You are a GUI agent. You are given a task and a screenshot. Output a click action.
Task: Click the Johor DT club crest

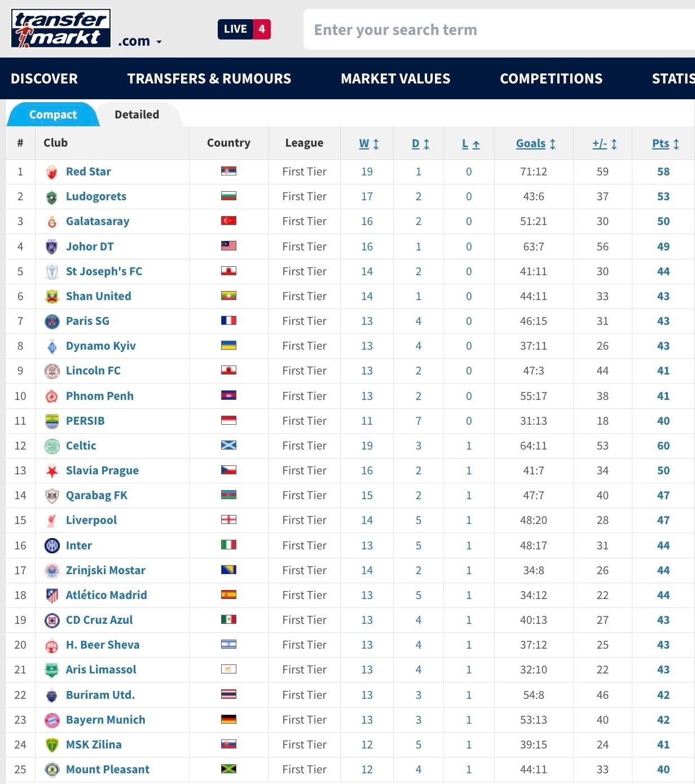point(52,246)
